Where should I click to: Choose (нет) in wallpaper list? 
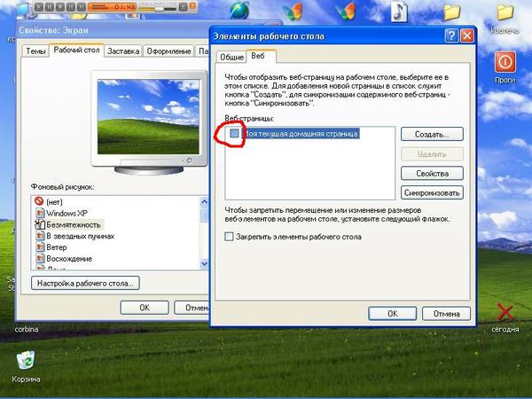[54, 202]
